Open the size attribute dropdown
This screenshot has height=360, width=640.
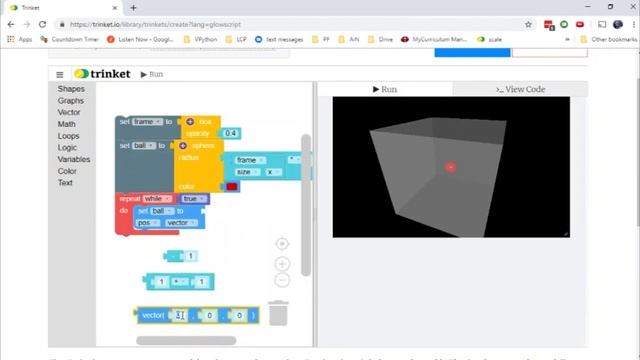click(247, 172)
